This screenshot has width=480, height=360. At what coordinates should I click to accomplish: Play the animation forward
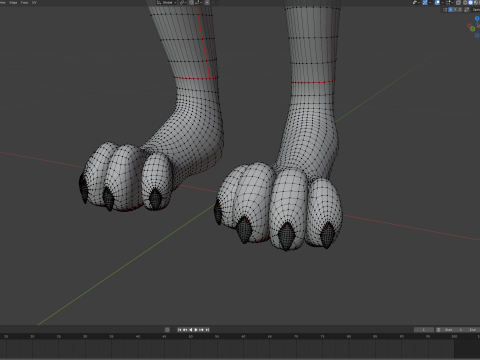tap(196, 330)
